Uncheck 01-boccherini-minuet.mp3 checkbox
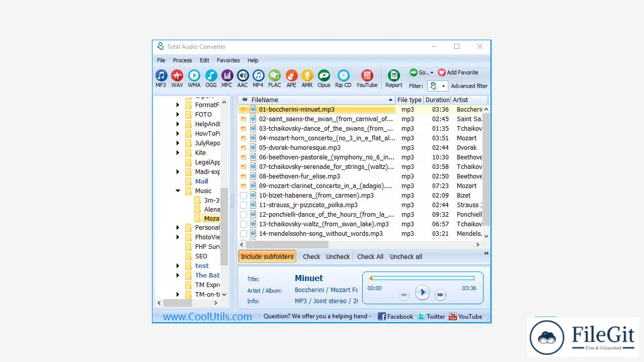 (x=244, y=109)
